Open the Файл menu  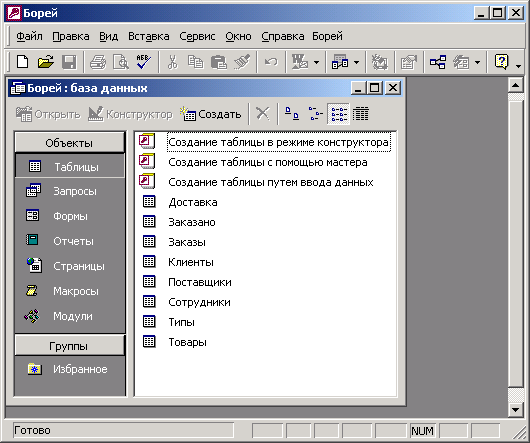[x=29, y=36]
